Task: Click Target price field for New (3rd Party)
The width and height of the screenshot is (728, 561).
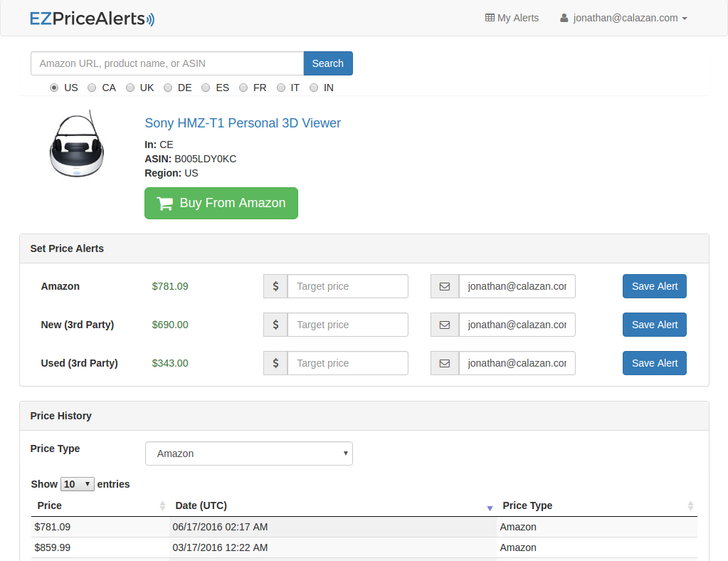Action: coord(348,325)
